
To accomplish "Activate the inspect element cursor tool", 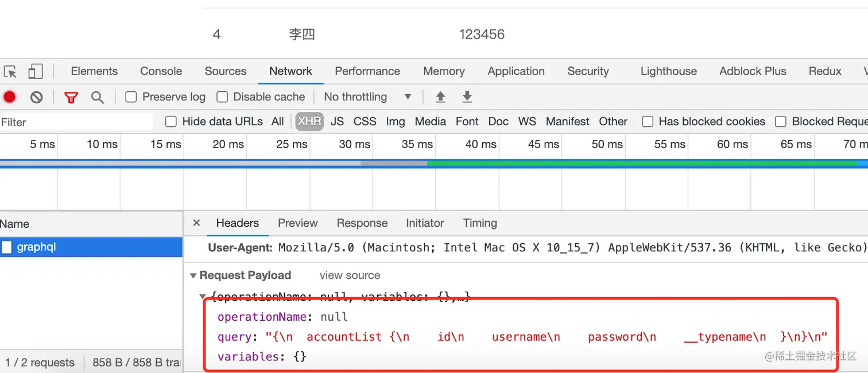I will [9, 71].
